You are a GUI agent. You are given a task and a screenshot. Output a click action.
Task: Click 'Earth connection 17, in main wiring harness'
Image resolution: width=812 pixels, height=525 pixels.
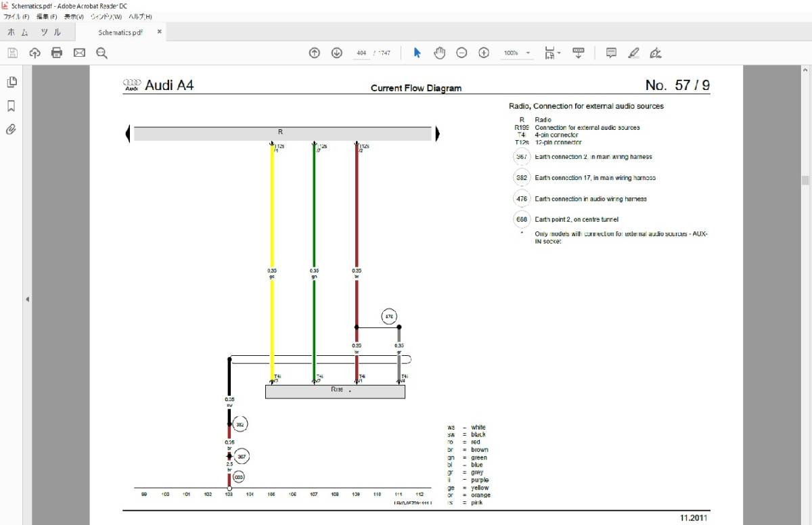[595, 178]
